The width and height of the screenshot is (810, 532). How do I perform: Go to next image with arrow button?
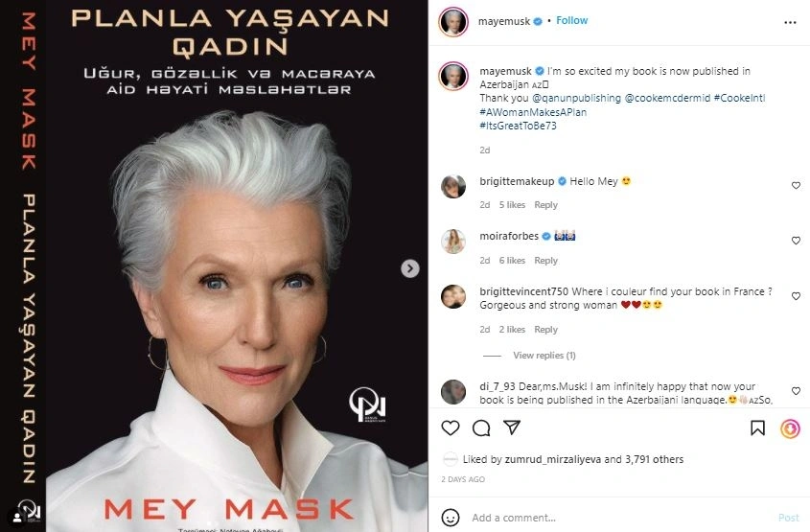pos(409,269)
